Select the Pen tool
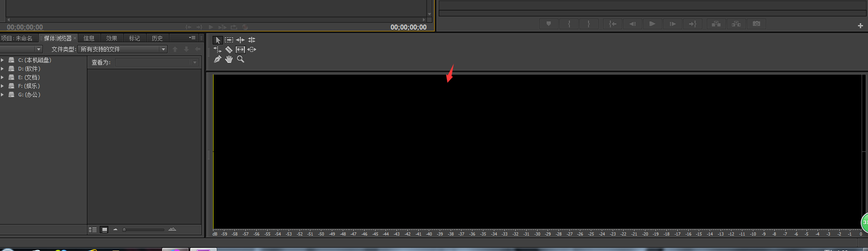This screenshot has height=251, width=868. [x=218, y=59]
